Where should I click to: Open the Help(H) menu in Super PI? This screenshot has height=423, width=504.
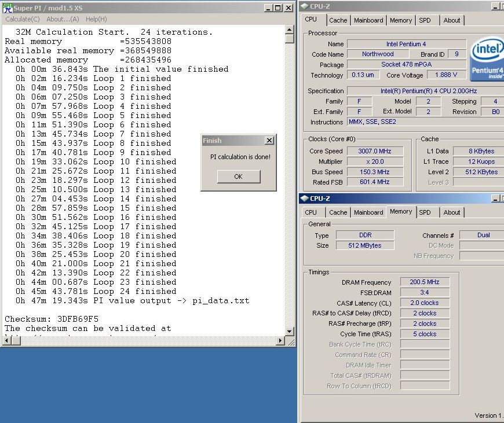(x=96, y=19)
